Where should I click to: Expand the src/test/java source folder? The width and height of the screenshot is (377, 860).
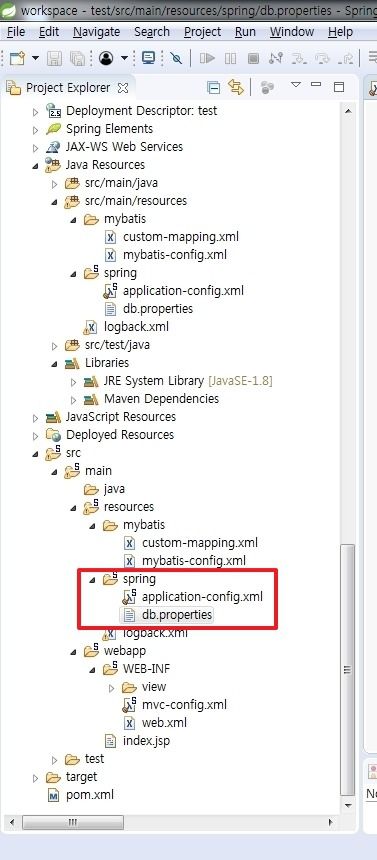(54, 346)
